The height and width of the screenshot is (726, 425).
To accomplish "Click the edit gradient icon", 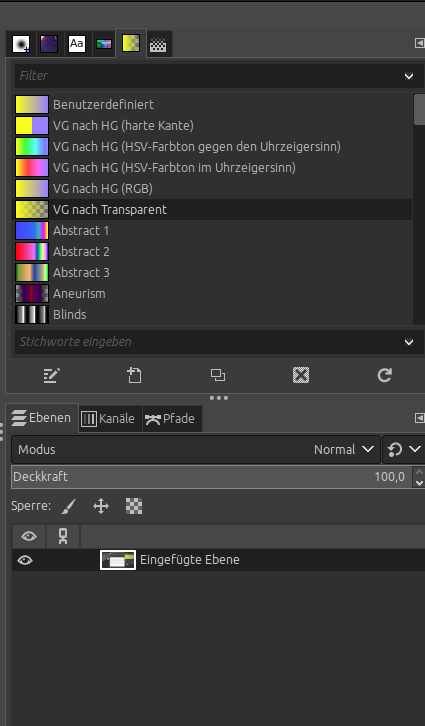I will (51, 375).
